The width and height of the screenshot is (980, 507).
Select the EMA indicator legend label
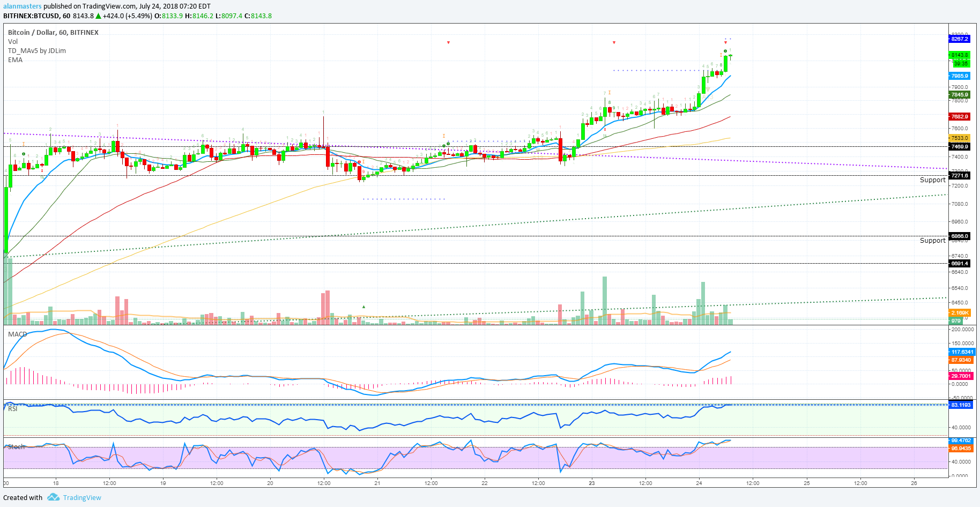click(15, 59)
